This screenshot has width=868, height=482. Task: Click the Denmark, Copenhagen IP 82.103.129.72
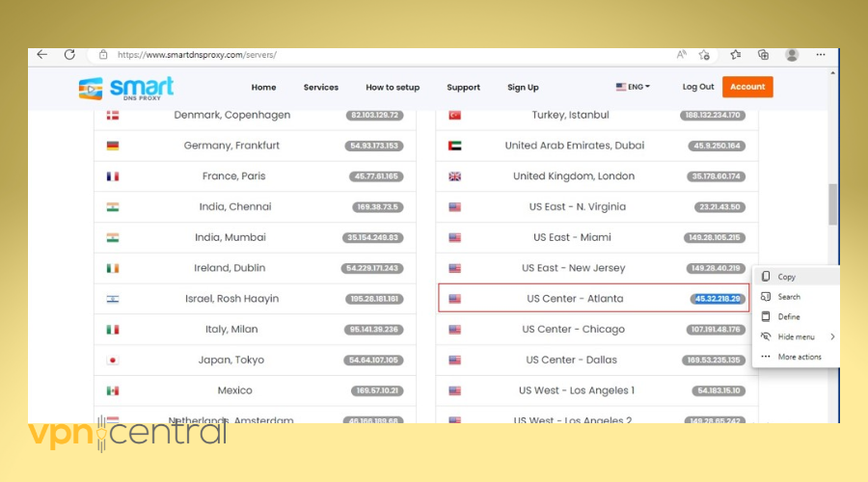click(375, 115)
